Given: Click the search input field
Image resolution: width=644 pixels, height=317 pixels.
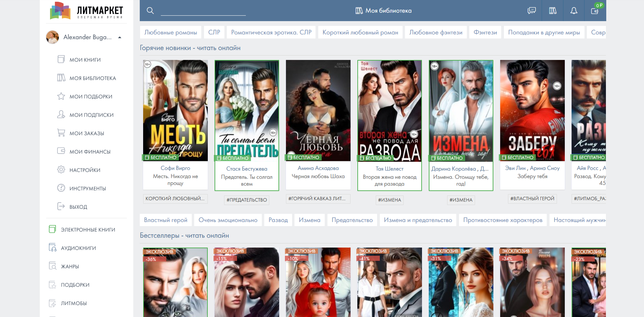Looking at the screenshot, I should click(203, 11).
